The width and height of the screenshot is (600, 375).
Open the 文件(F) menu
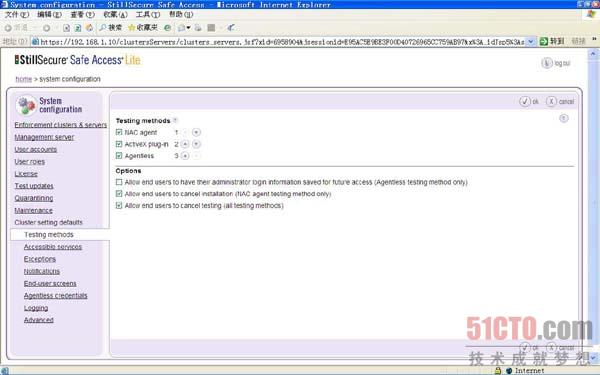click(17, 15)
